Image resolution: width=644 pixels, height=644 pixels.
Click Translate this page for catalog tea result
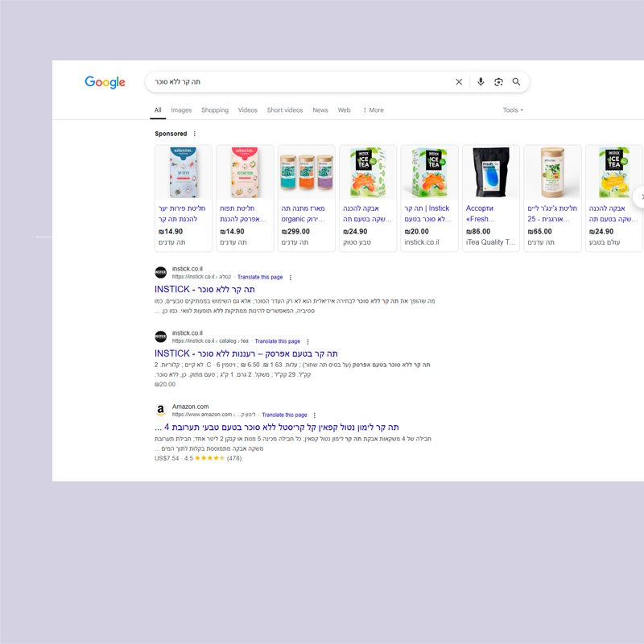(x=278, y=341)
